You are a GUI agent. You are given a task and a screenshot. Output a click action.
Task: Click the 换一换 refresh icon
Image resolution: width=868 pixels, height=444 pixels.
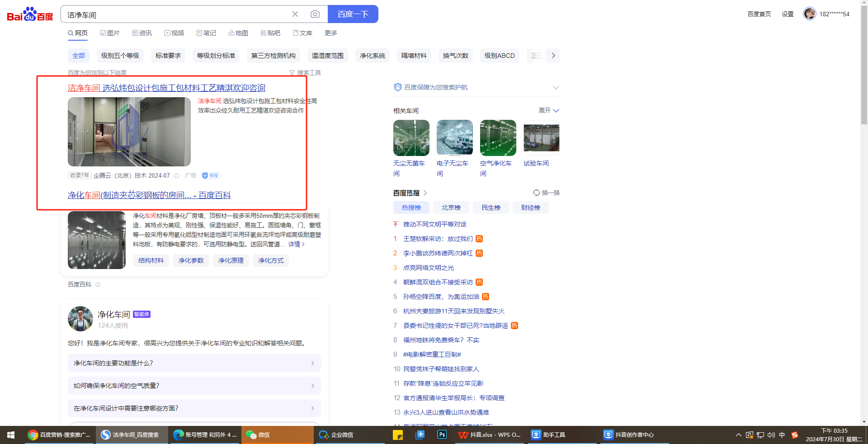coord(537,193)
